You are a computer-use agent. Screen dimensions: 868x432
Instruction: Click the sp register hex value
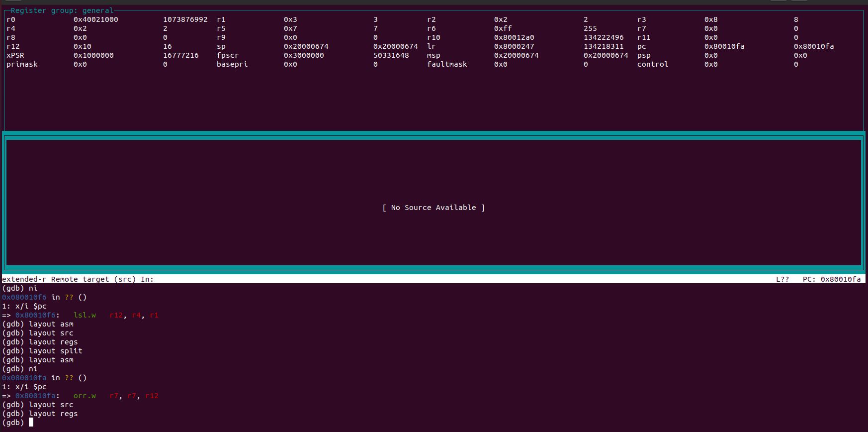click(x=306, y=46)
